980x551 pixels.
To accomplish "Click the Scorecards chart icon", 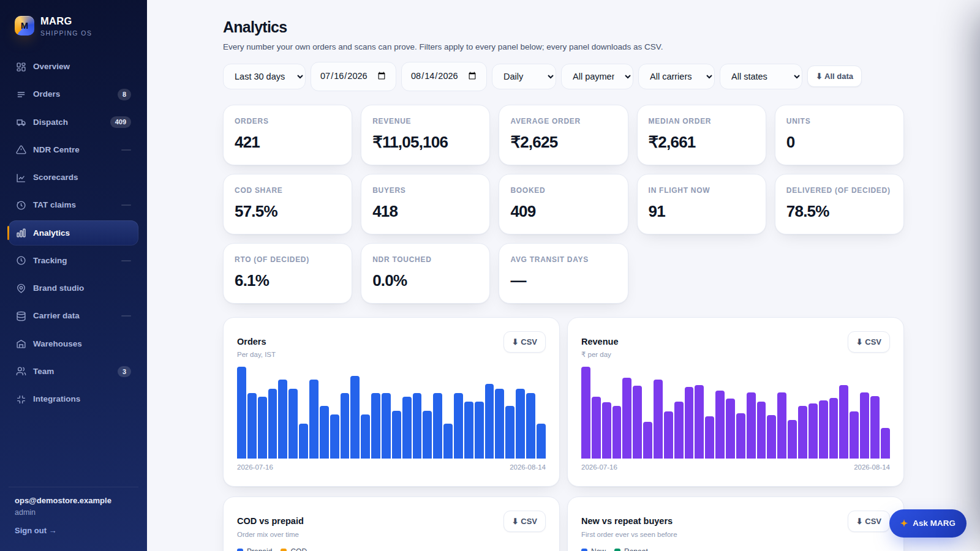I will (x=21, y=178).
